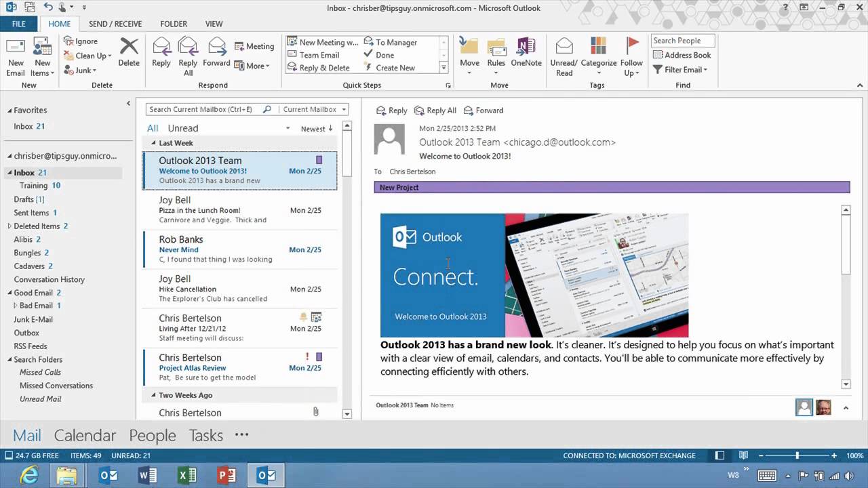Open the FILE tab

click(19, 24)
